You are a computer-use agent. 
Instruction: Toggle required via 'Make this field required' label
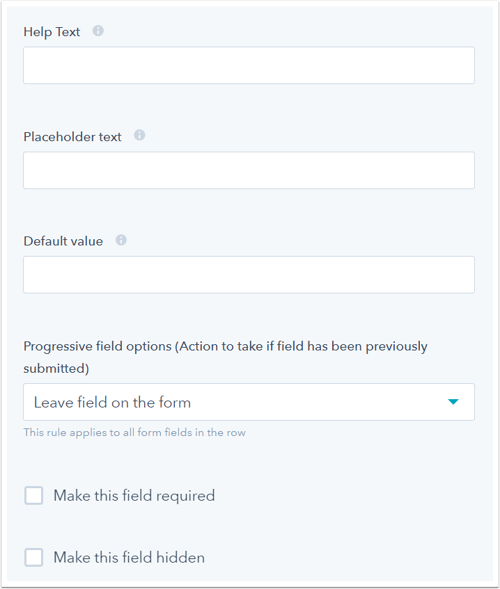[134, 496]
